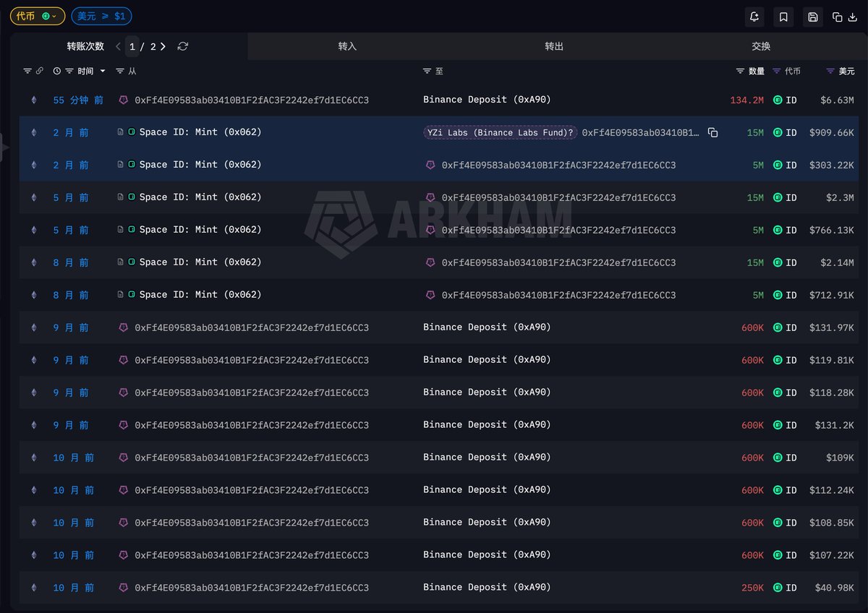Select the 转账次数 tab
The image size is (868, 613).
point(85,46)
